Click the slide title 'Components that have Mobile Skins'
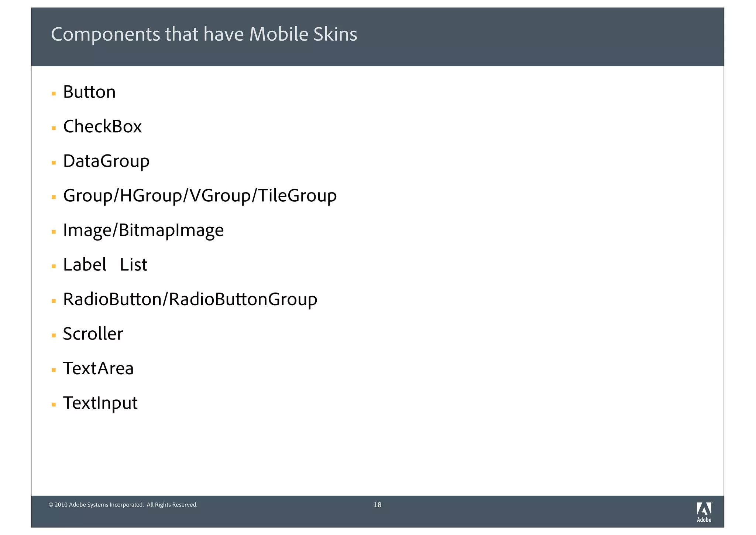Image resolution: width=756 pixels, height=535 pixels. [204, 34]
